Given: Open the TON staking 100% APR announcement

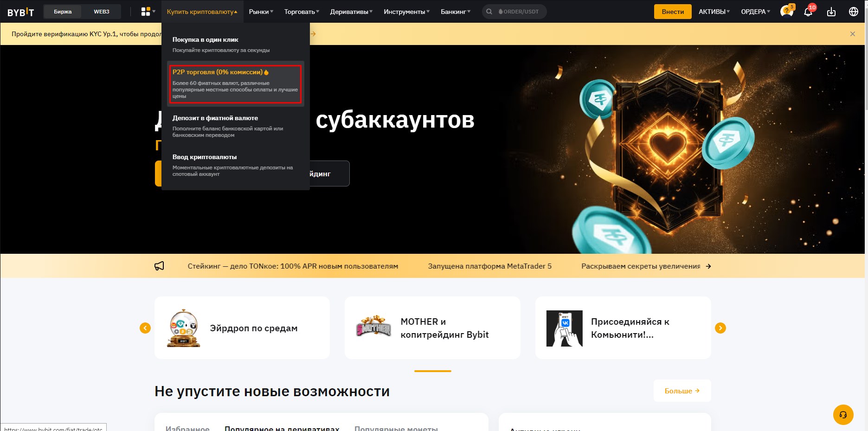Looking at the screenshot, I should click(293, 266).
